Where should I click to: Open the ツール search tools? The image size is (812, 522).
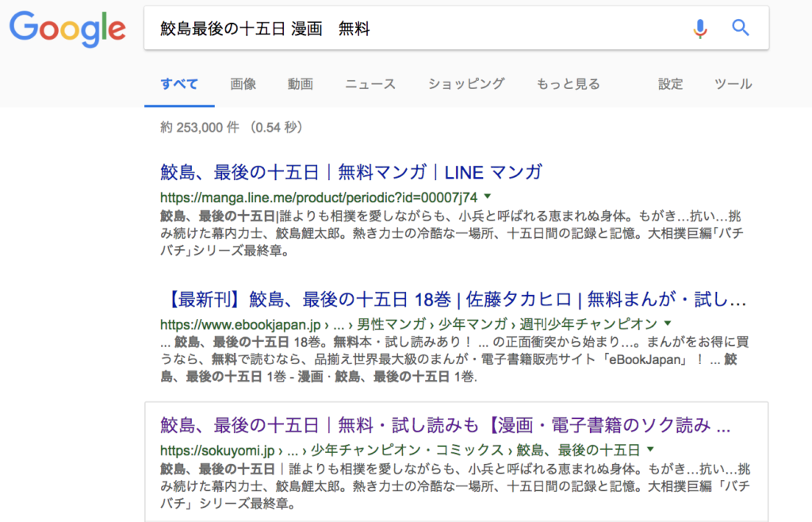733,84
